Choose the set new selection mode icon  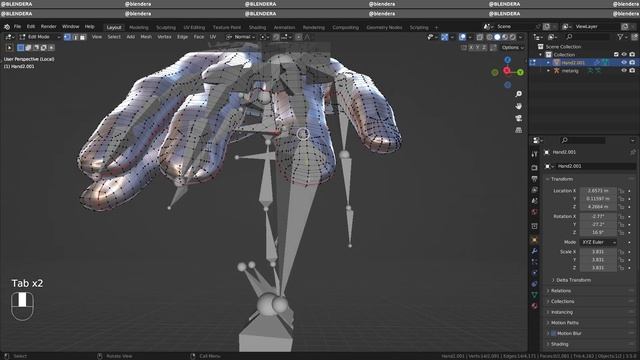[20, 48]
